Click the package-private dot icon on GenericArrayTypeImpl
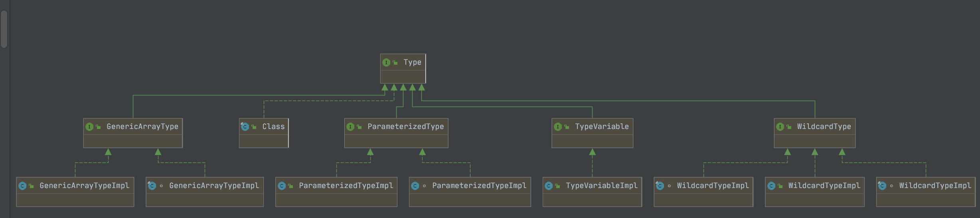This screenshot has height=218, width=980. pyautogui.click(x=161, y=186)
